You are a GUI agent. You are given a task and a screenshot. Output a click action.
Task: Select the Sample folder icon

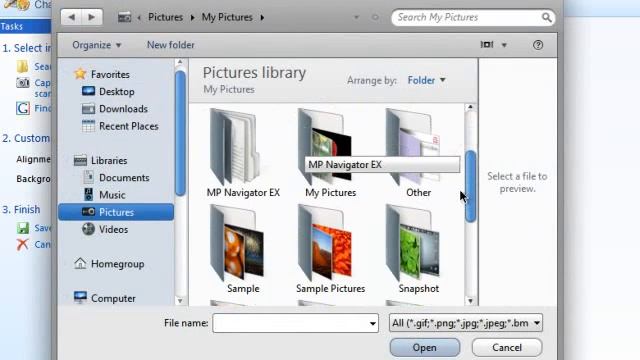[237, 243]
